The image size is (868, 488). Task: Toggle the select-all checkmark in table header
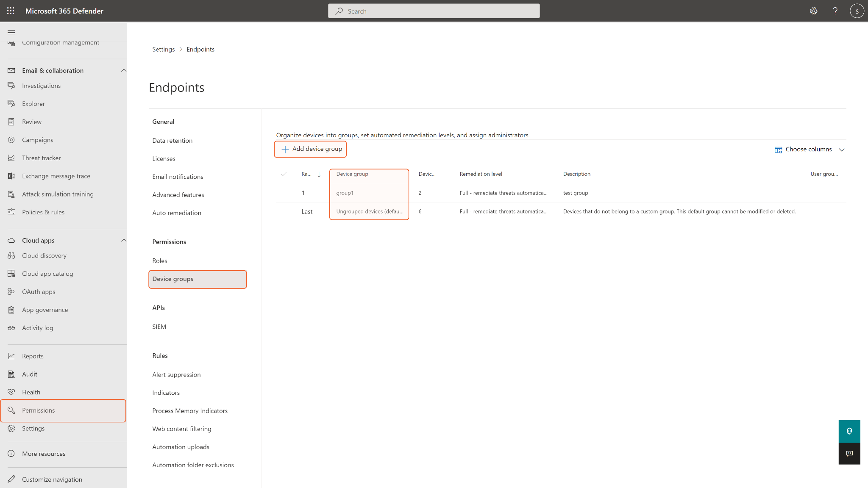click(284, 174)
